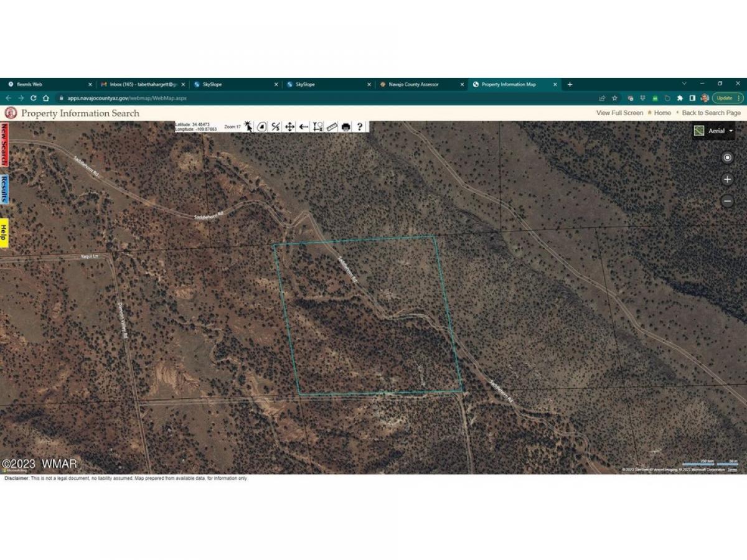Click the Back to Search Page link
747x560 pixels.
point(710,113)
